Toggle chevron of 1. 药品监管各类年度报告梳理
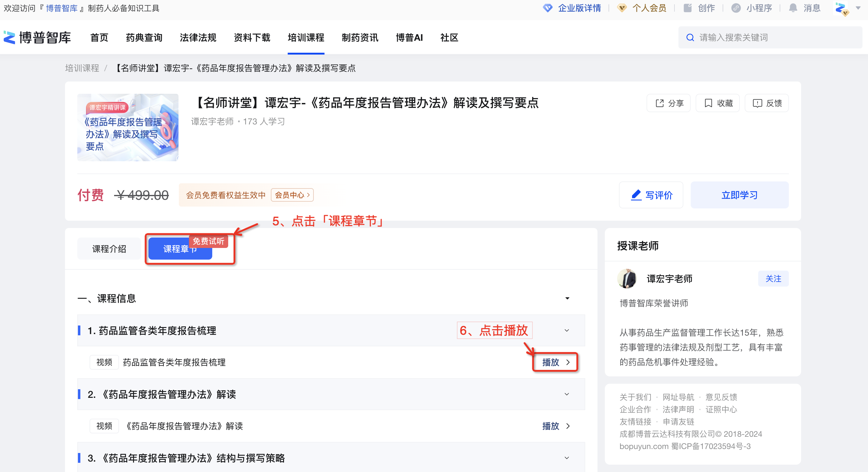The width and height of the screenshot is (868, 472). (567, 331)
